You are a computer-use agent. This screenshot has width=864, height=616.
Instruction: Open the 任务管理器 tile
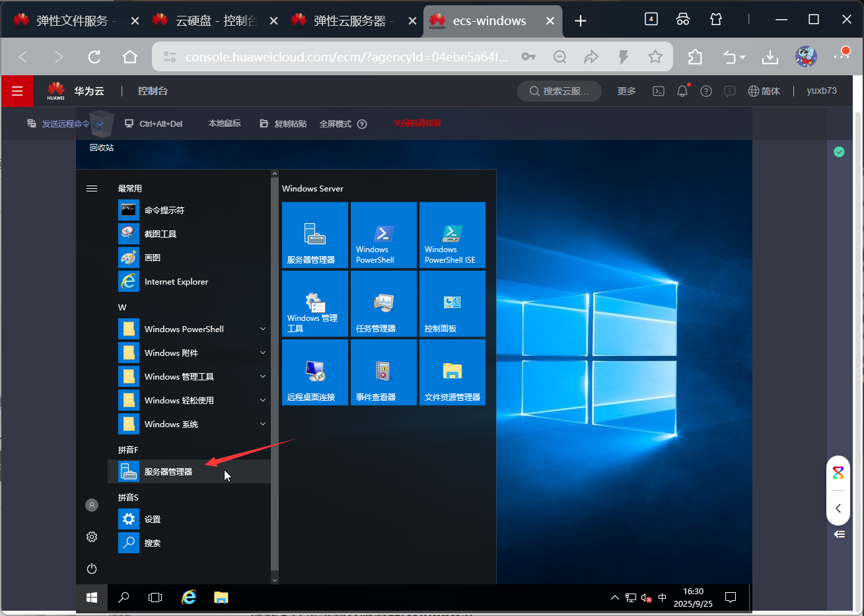click(384, 304)
